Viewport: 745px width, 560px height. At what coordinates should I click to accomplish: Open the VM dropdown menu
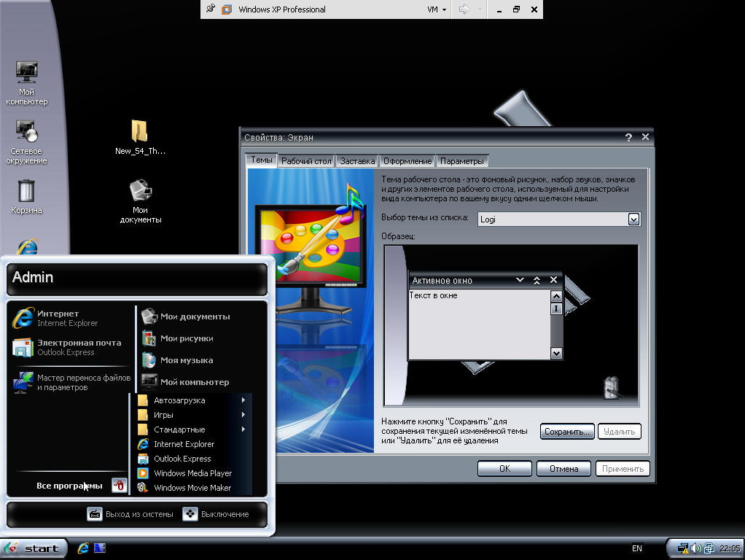tap(437, 9)
